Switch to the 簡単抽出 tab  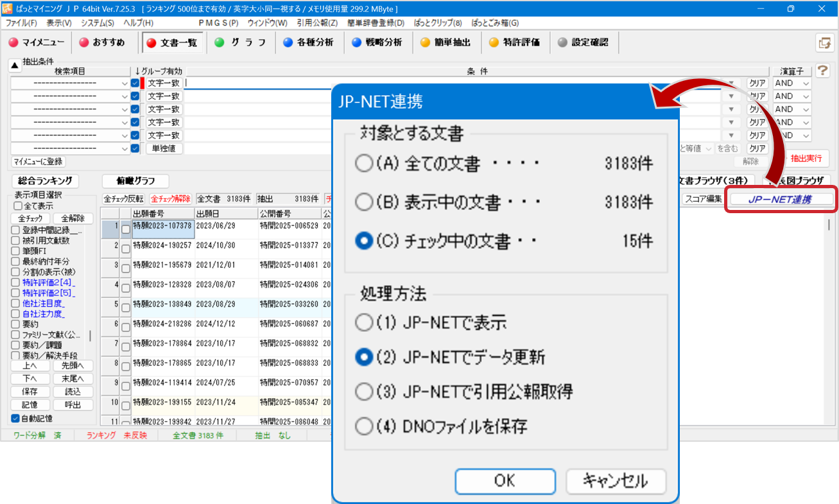pyautogui.click(x=445, y=43)
